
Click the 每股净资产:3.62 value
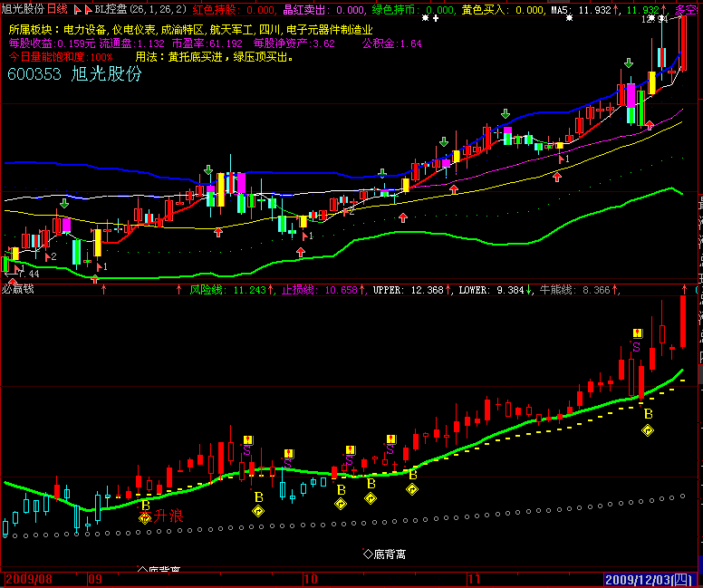(x=294, y=44)
